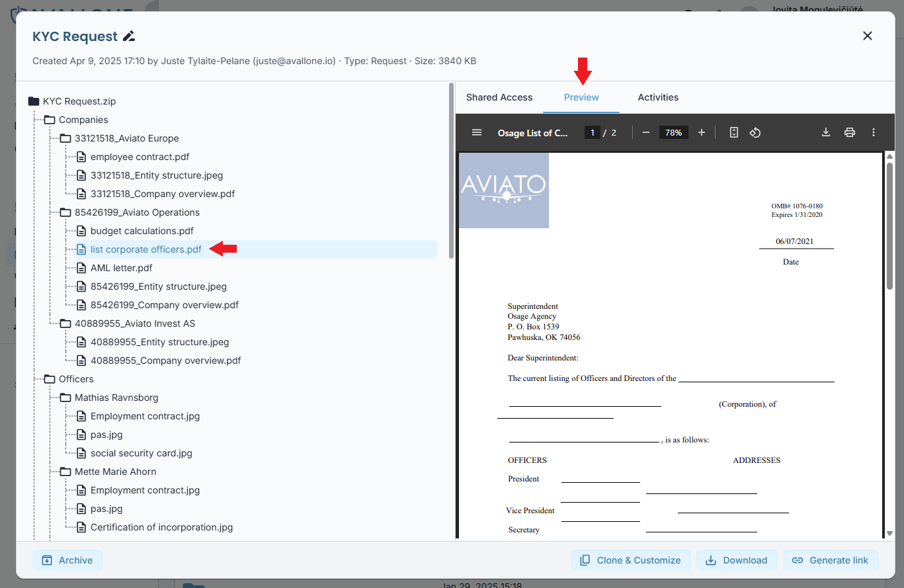The height and width of the screenshot is (588, 904).
Task: Click the KYC Request.zip folder icon
Action: click(34, 101)
